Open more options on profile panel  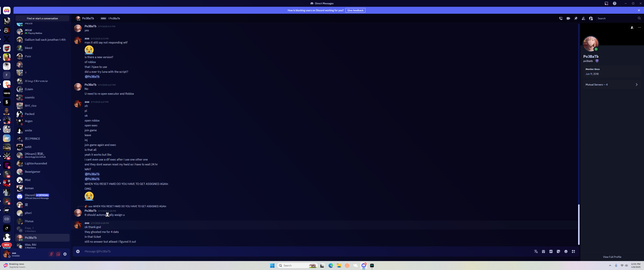click(639, 27)
